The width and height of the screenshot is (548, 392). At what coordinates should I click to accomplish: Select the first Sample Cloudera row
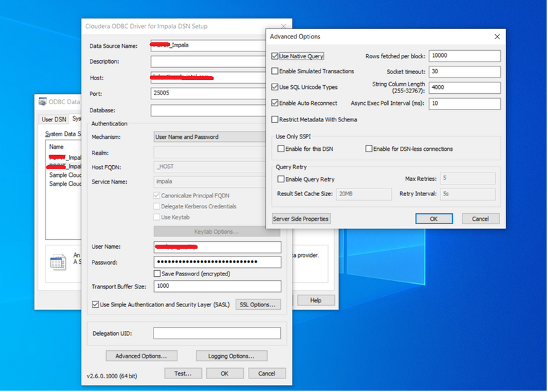tap(64, 175)
